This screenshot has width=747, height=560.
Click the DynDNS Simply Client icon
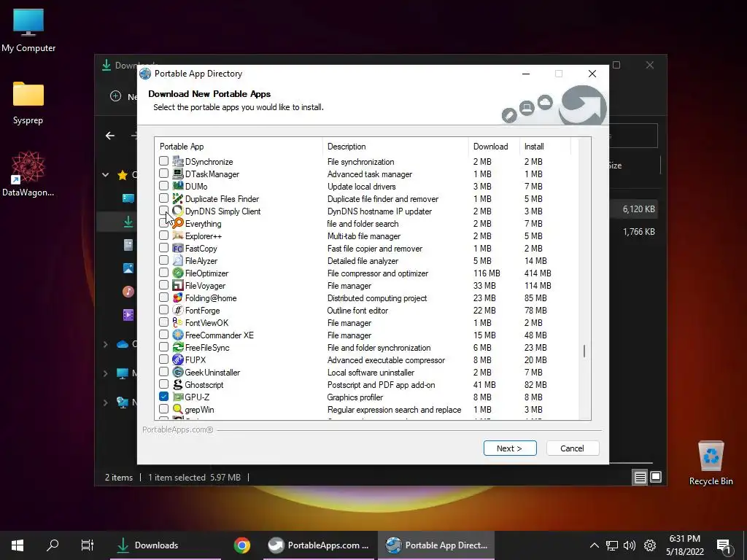[x=178, y=211]
